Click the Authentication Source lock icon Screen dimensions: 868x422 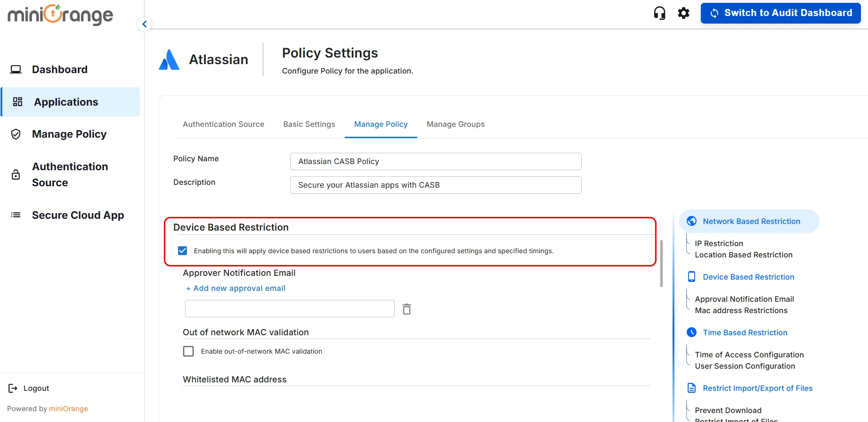[16, 174]
